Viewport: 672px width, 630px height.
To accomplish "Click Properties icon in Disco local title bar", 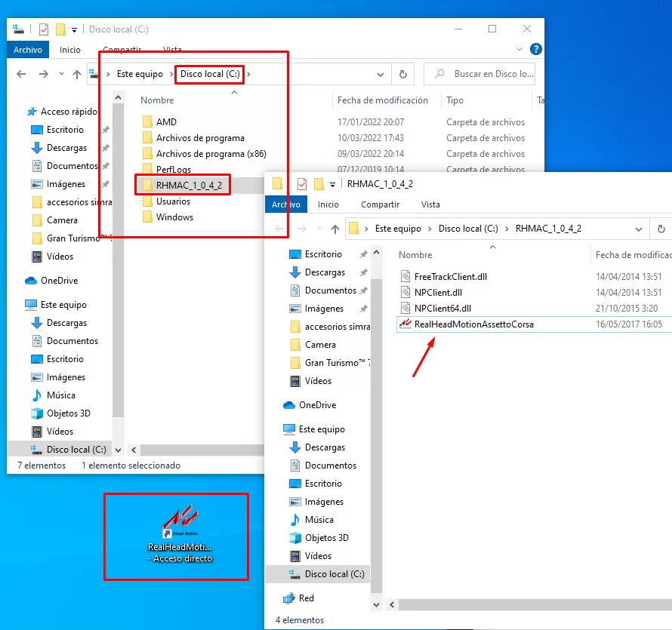I will point(43,29).
